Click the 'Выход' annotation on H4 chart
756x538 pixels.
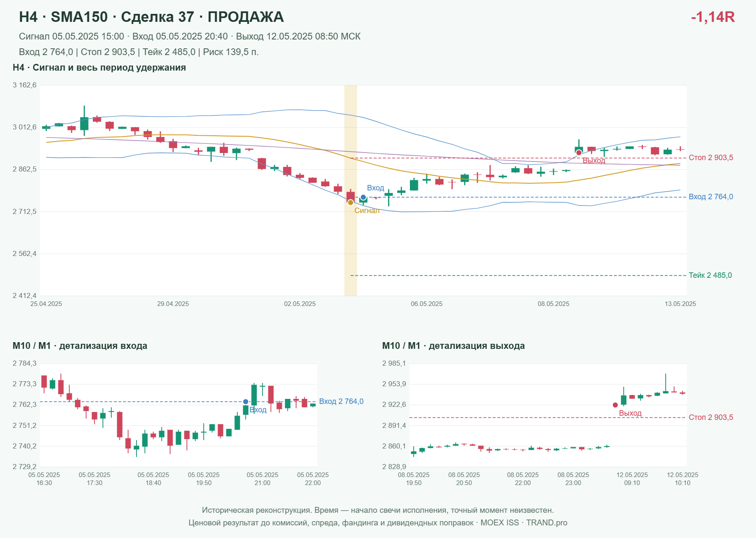coord(594,161)
